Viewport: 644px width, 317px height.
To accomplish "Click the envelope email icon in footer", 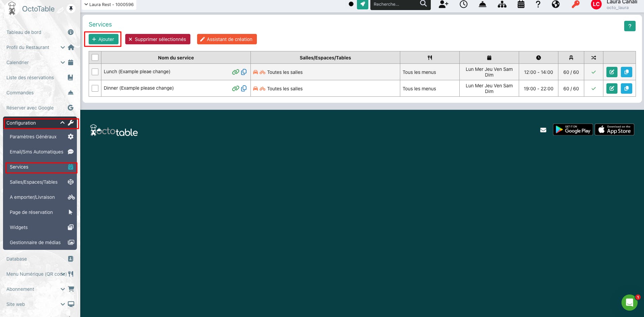I will pyautogui.click(x=543, y=130).
